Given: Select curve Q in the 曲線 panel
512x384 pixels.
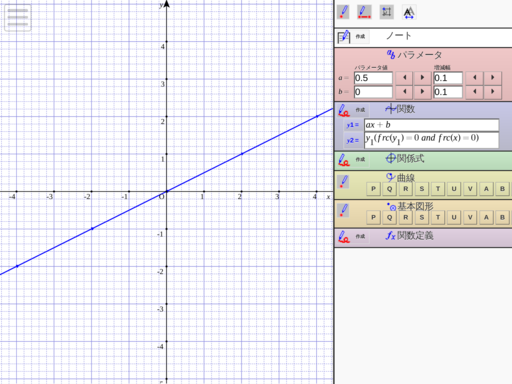Looking at the screenshot, I should point(389,189).
